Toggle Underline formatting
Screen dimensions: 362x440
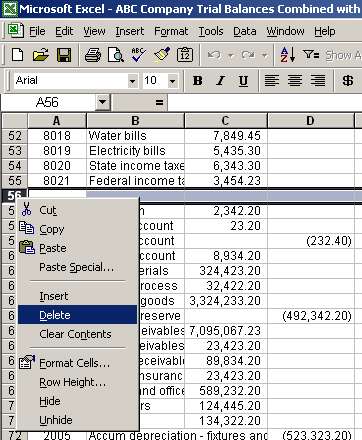point(243,80)
